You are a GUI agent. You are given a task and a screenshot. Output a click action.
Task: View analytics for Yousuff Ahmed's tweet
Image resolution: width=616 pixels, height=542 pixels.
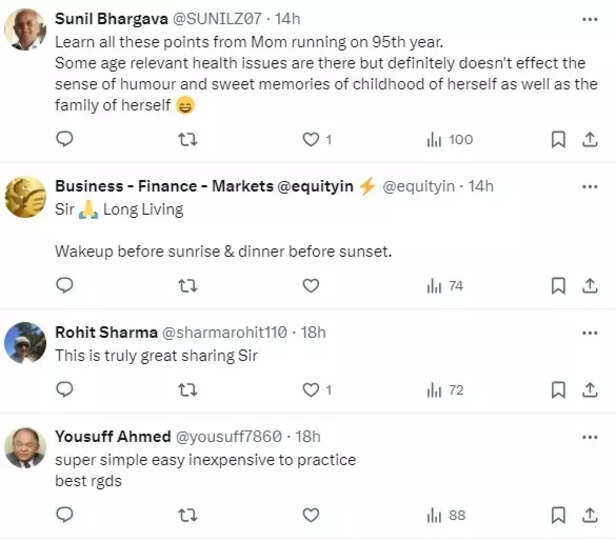click(x=447, y=515)
